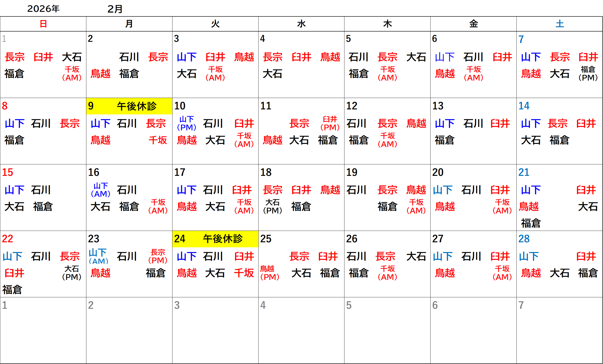
Task: Click 臼井 (PM) entry on day 11
Action: pos(330,123)
